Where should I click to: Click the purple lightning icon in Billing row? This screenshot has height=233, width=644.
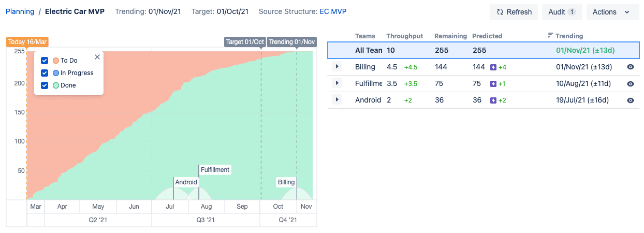493,67
